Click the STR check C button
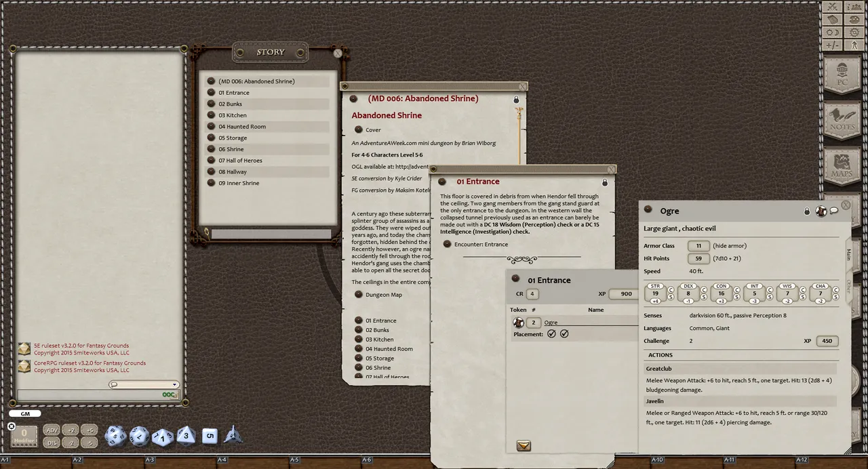 click(x=671, y=289)
